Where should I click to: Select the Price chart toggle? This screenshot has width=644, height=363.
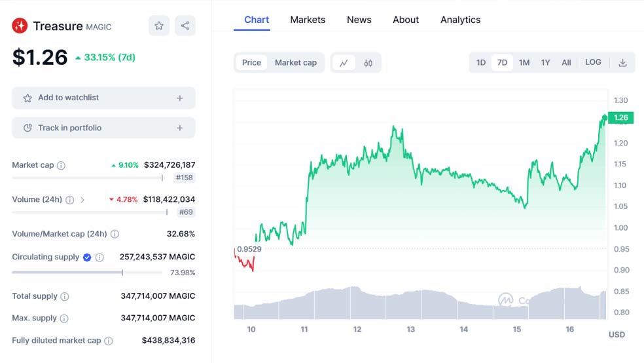tap(251, 62)
